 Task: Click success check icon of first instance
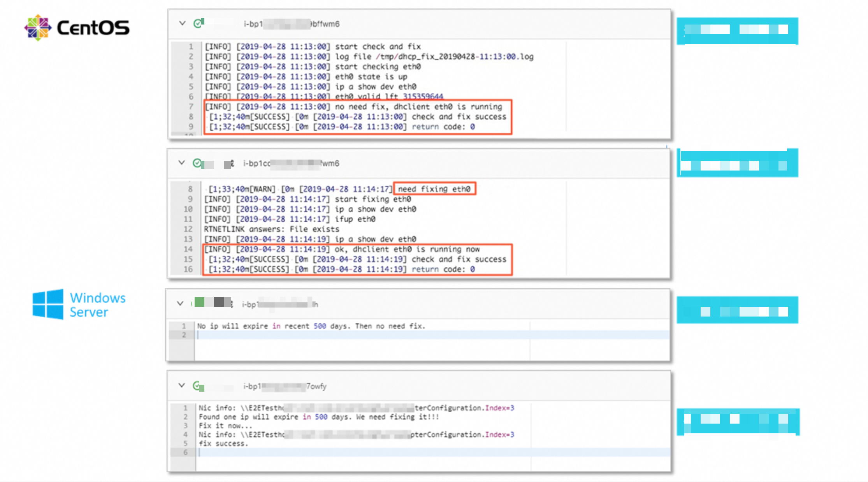[198, 24]
